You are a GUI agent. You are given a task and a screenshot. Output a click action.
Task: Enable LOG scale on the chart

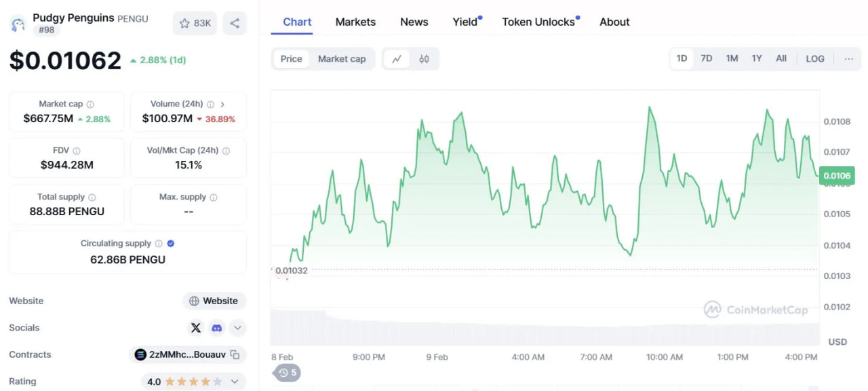814,59
